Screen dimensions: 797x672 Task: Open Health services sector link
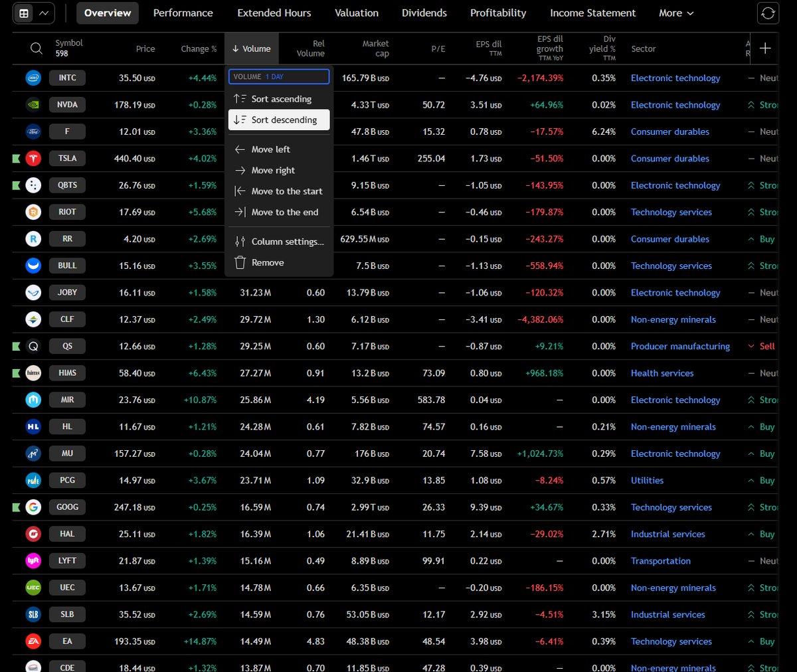tap(662, 373)
